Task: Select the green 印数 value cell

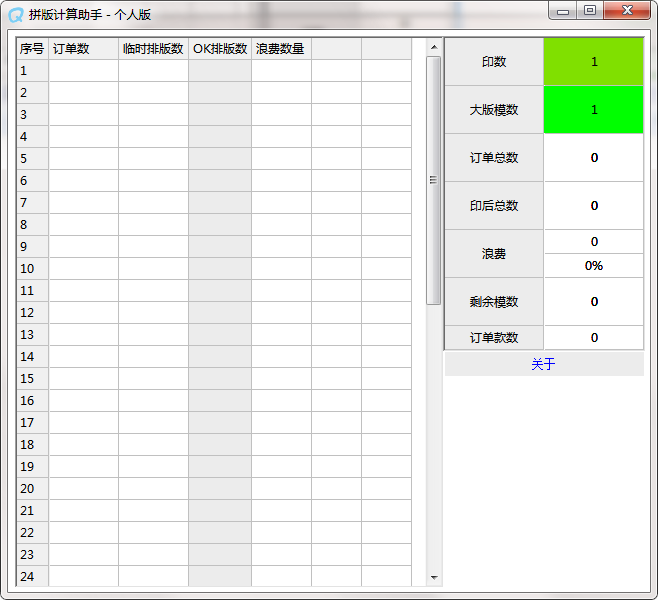Action: tap(593, 62)
